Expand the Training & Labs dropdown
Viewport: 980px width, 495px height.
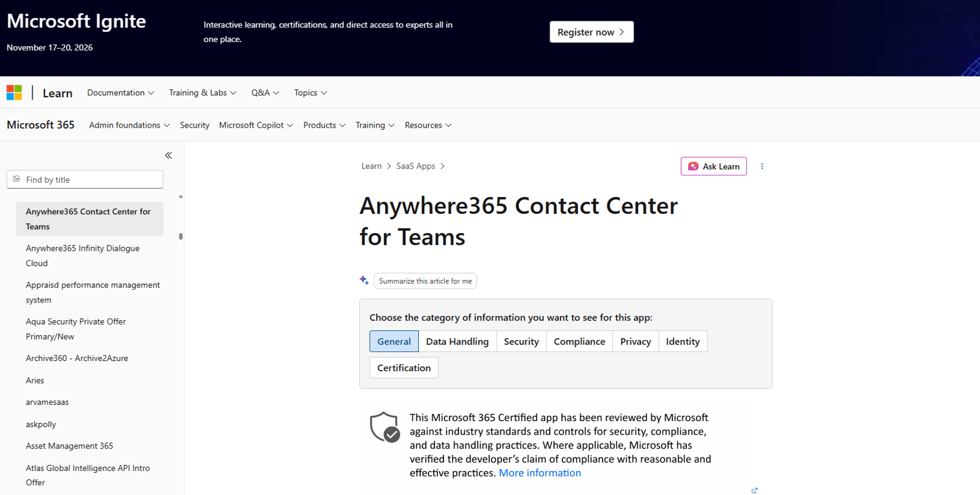tap(203, 93)
